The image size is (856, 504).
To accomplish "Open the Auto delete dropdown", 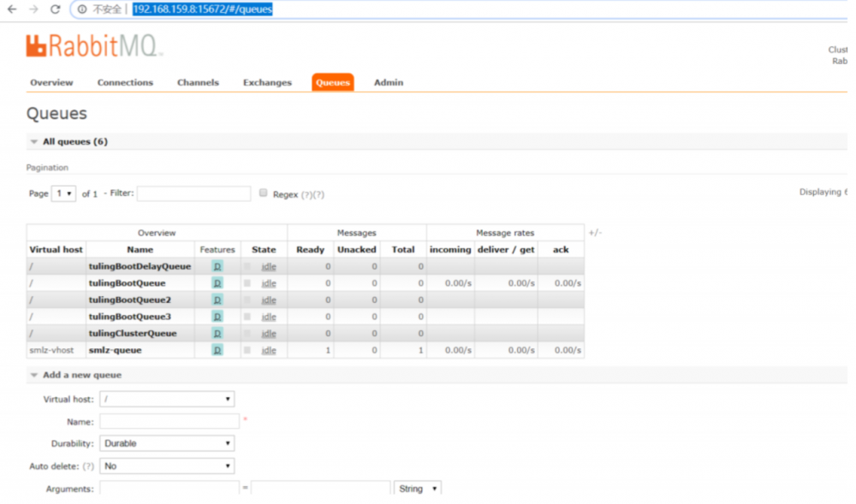I will pos(166,465).
